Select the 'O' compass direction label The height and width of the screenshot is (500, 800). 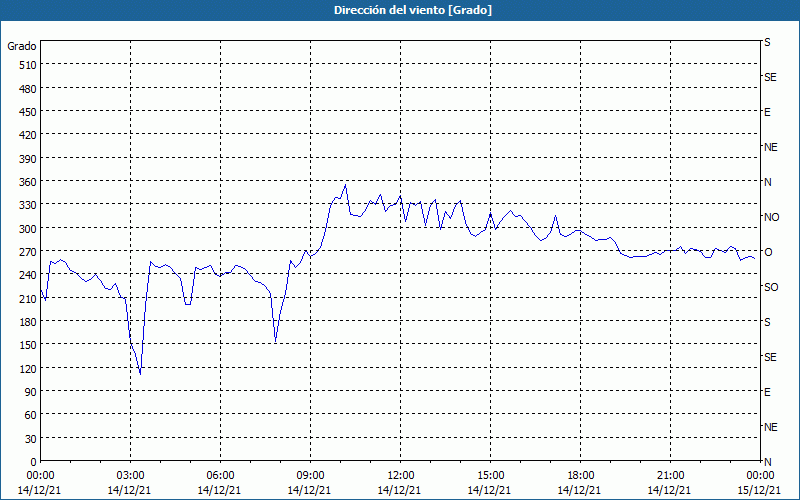[768, 252]
